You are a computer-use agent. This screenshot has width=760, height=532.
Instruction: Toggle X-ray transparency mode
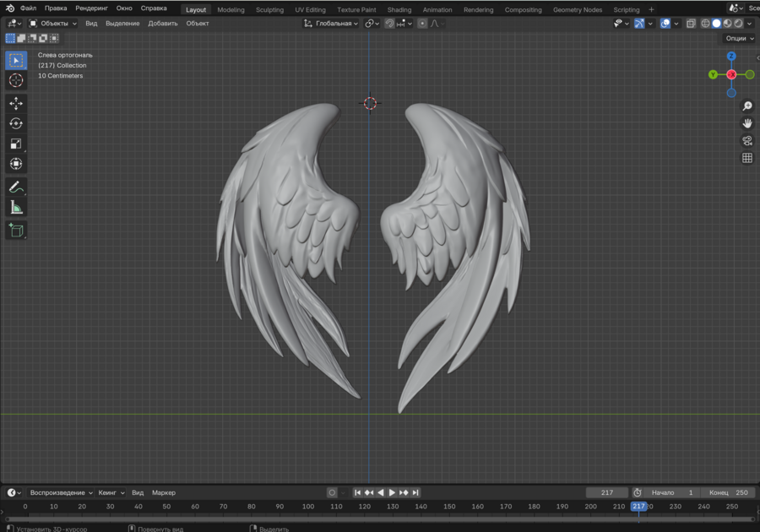[691, 24]
